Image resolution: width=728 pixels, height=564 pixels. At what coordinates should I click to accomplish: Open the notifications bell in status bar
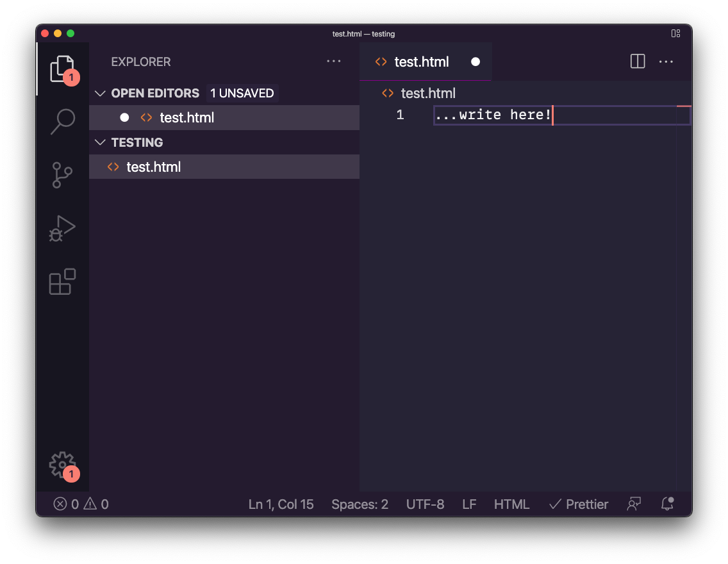(667, 504)
